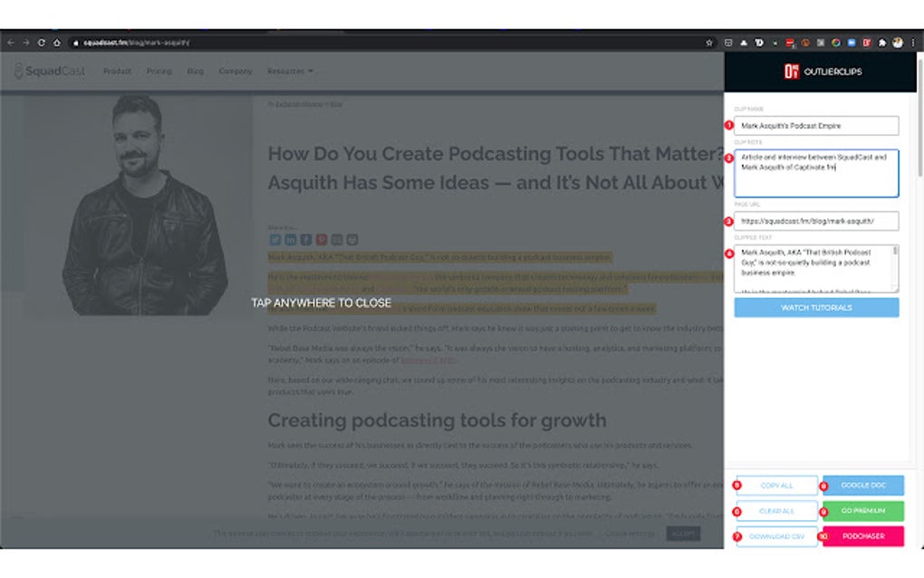
Task: Accept the cookie notice
Action: coord(682,534)
